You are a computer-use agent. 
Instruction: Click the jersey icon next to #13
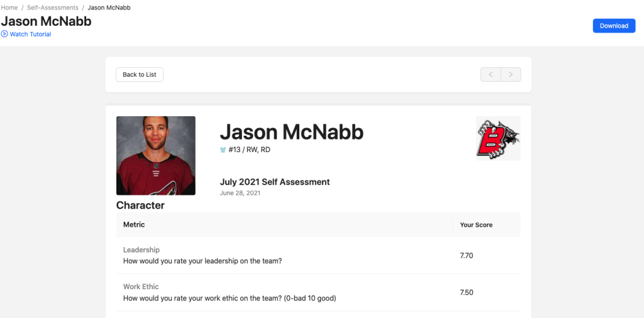pyautogui.click(x=223, y=150)
